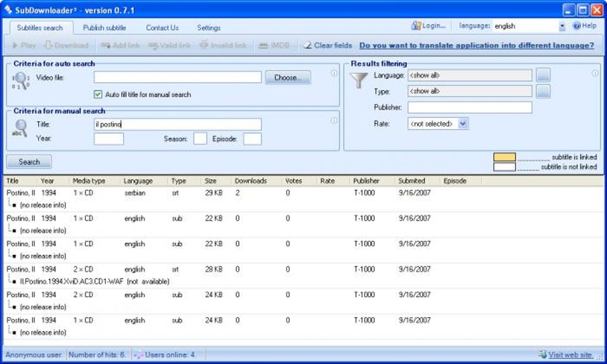The image size is (607, 364).
Task: Open the Settings tab
Action: pos(209,28)
